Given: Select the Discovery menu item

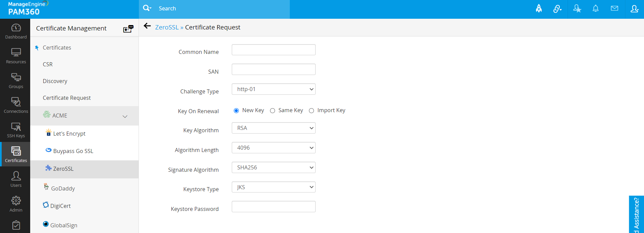Looking at the screenshot, I should [55, 81].
